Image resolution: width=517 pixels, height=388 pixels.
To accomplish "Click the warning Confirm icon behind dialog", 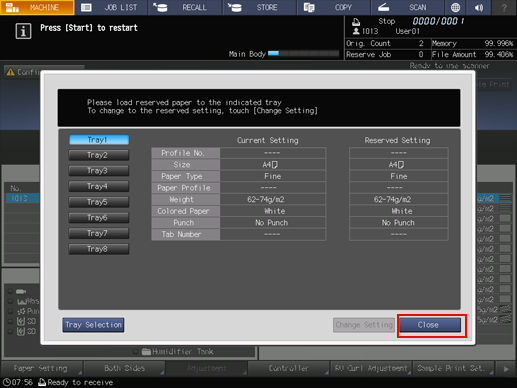I will [x=10, y=72].
